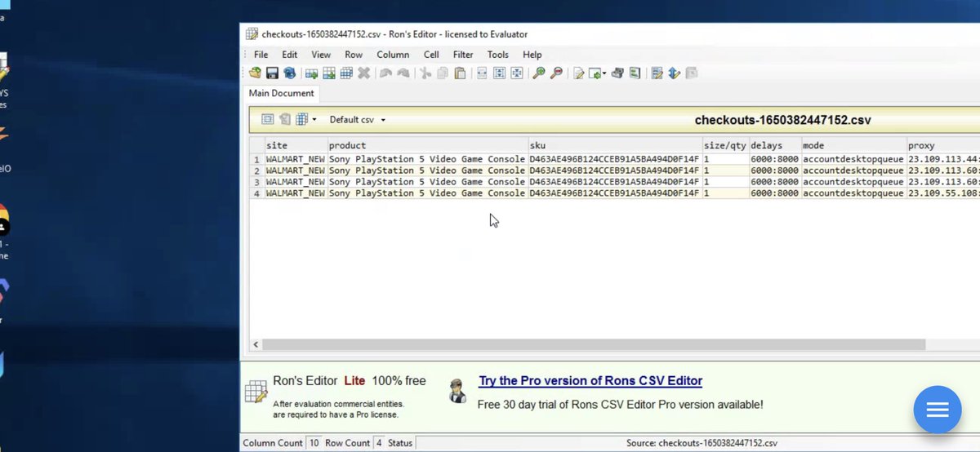Click the scrollbar left arrow
The image size is (980, 452).
point(256,344)
